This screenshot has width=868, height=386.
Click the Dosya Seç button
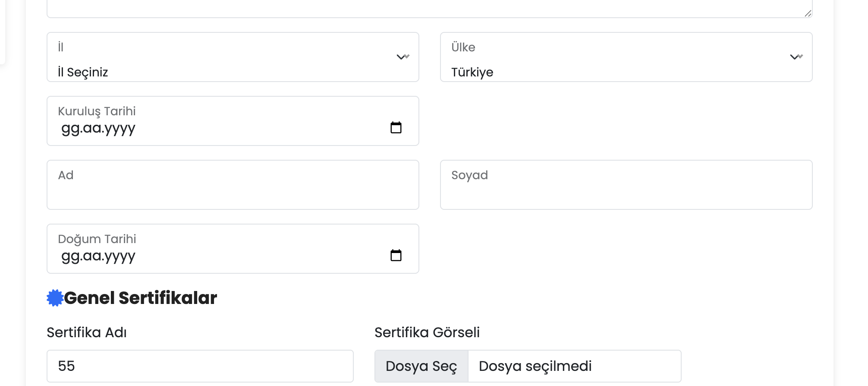coord(421,366)
